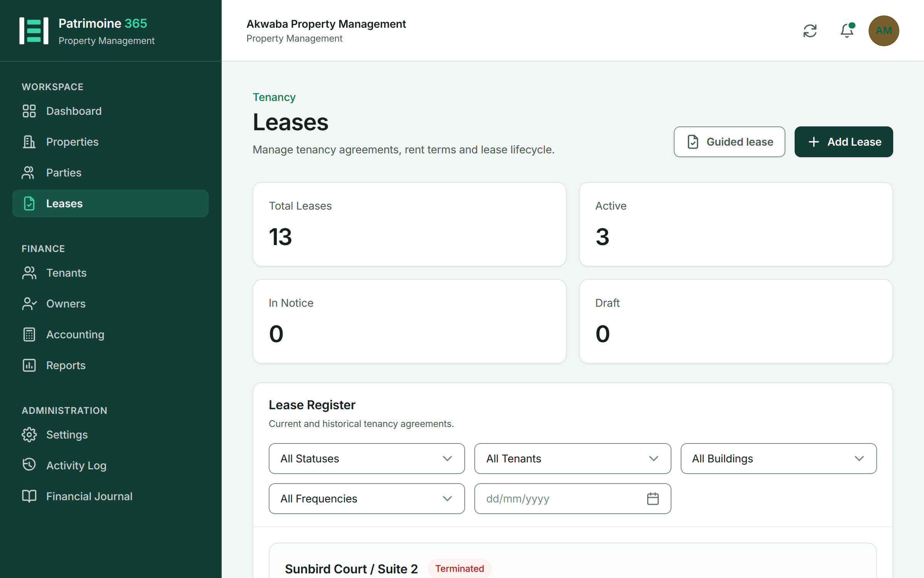Click the Patrimoine 365 logo
924x578 pixels.
tap(34, 31)
